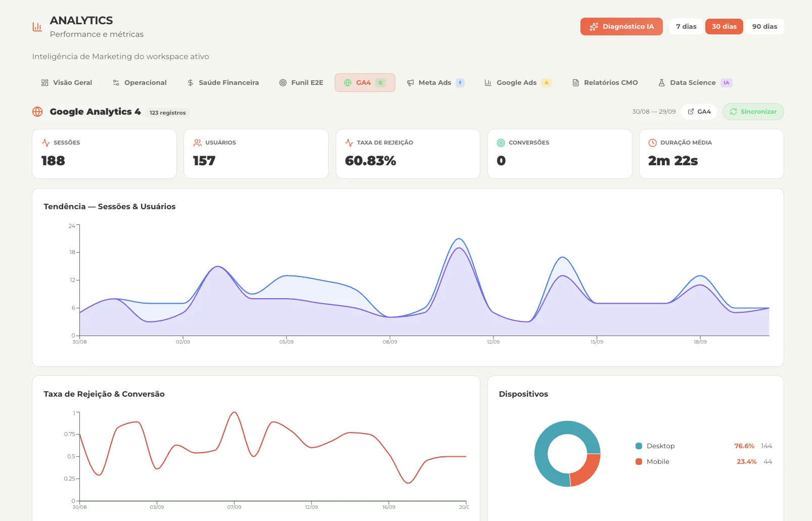The width and height of the screenshot is (812, 521).
Task: Click the Funil E2E target icon
Action: click(x=283, y=83)
